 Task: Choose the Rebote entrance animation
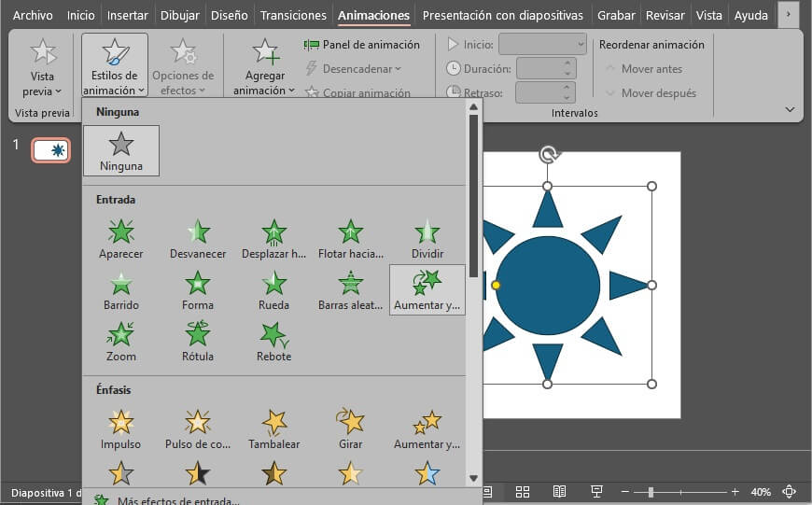[274, 342]
